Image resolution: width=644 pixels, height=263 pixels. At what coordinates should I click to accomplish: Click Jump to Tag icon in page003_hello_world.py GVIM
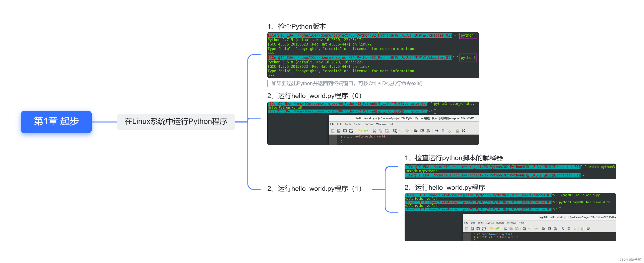click(x=575, y=229)
